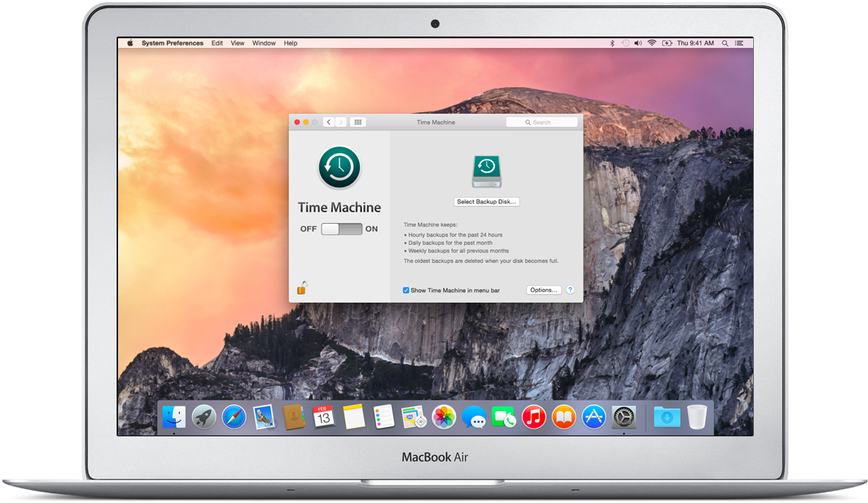Open the Apple menu
The width and height of the screenshot is (868, 503).
tap(130, 43)
